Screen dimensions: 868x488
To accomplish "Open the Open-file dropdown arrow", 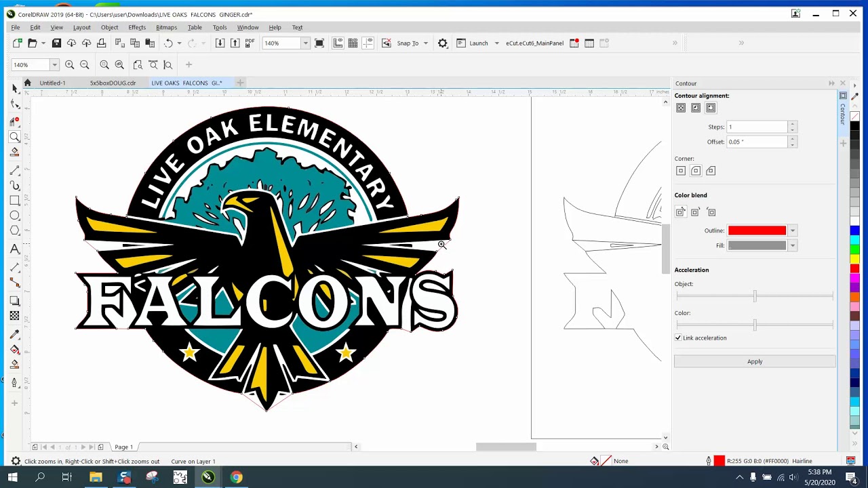I will click(43, 43).
